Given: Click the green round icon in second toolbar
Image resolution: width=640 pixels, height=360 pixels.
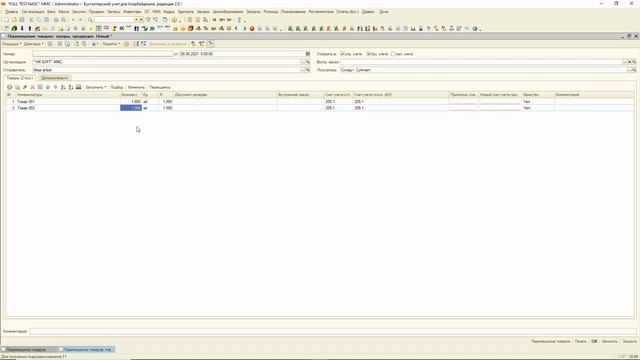Looking at the screenshot, I should point(14,29).
